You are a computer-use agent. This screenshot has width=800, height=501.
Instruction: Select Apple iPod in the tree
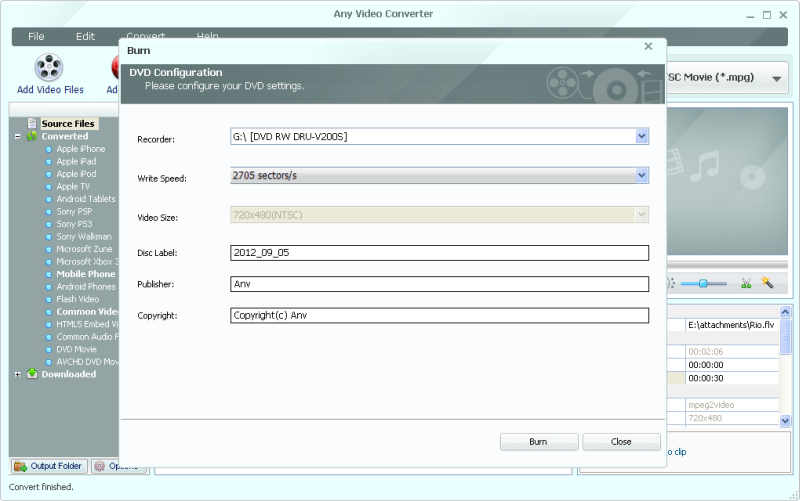pyautogui.click(x=76, y=174)
